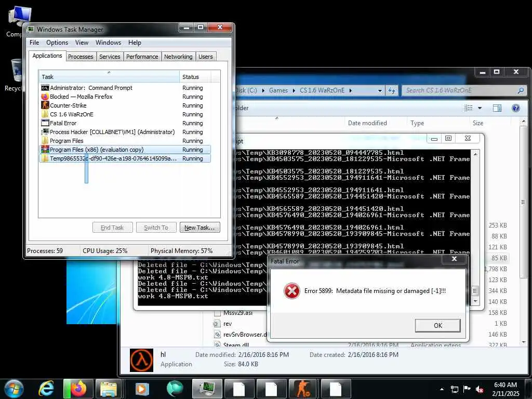Open the Windows menu
The width and height of the screenshot is (532, 399).
[x=108, y=43]
